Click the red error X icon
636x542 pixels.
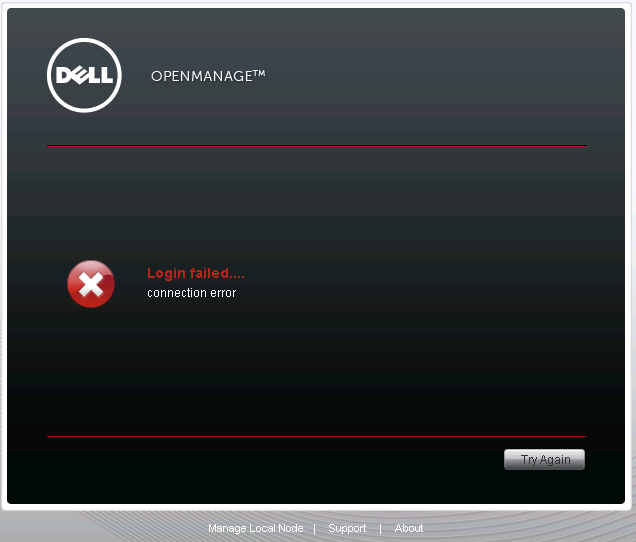coord(91,284)
